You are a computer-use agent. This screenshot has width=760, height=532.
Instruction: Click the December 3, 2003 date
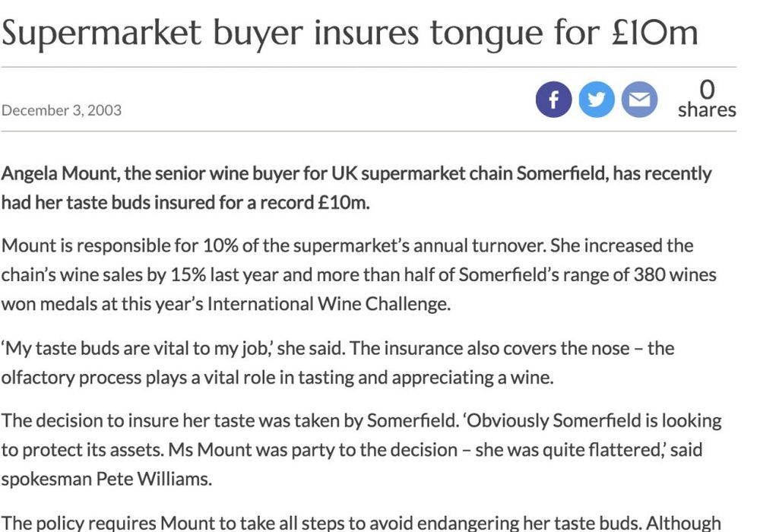pos(61,110)
